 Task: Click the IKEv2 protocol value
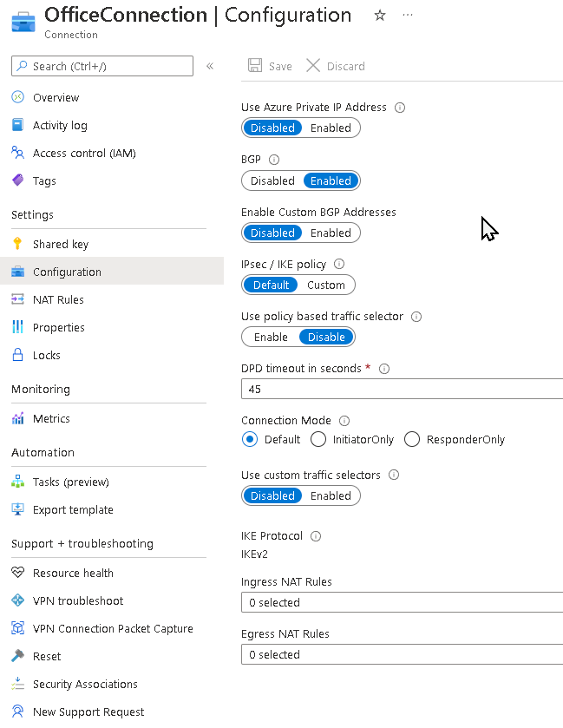(x=254, y=554)
